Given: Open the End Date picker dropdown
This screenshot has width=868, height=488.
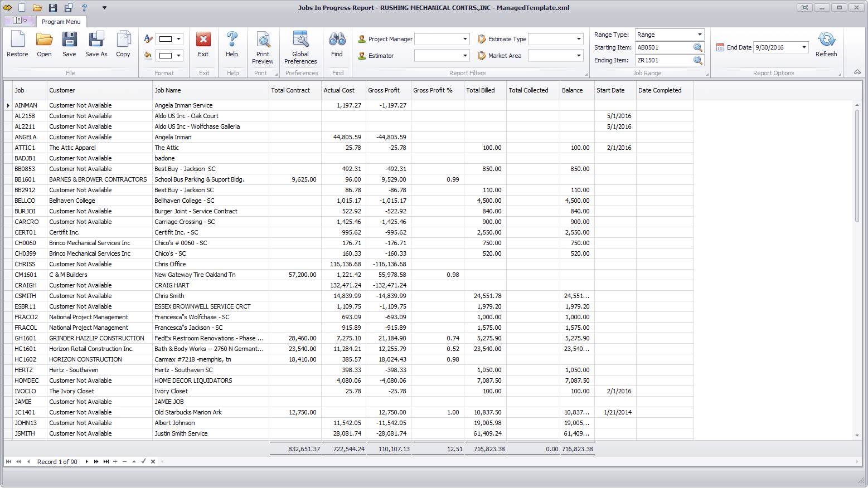Looking at the screenshot, I should coord(804,47).
